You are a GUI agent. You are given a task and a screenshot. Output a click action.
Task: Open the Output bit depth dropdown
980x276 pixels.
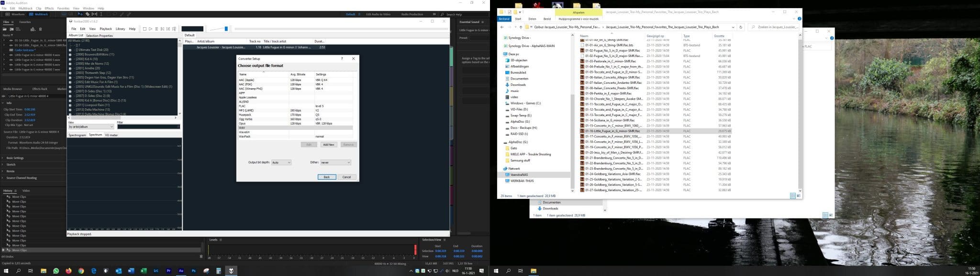tap(281, 162)
